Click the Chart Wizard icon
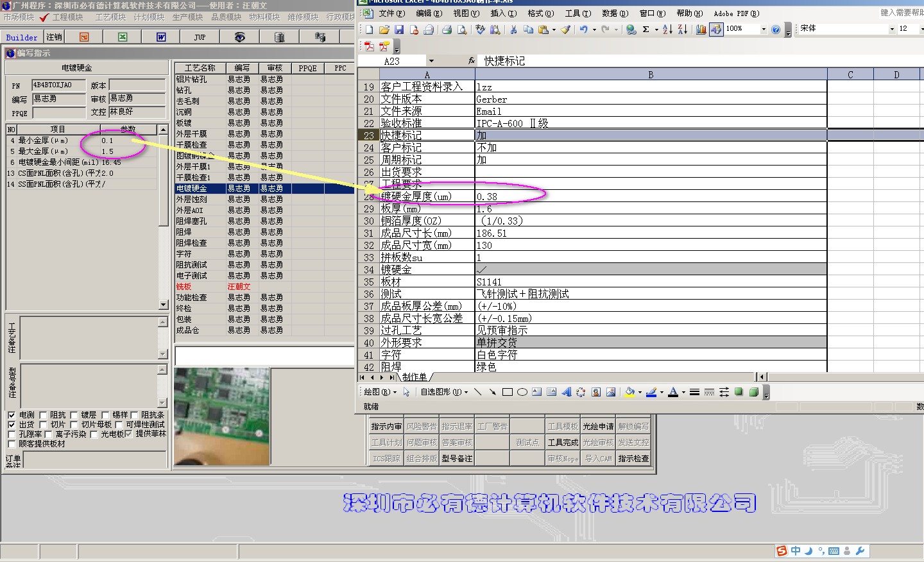This screenshot has height=562, width=924. [x=701, y=30]
